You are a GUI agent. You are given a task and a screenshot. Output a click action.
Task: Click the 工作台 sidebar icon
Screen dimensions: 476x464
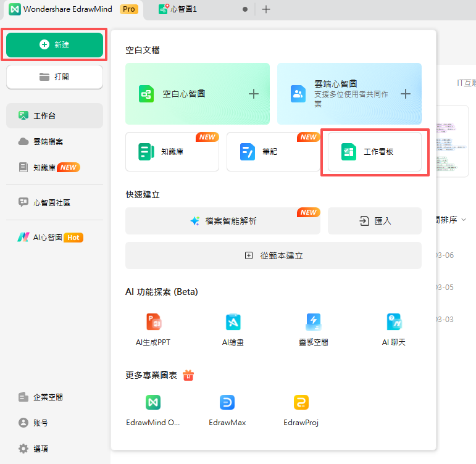point(23,115)
